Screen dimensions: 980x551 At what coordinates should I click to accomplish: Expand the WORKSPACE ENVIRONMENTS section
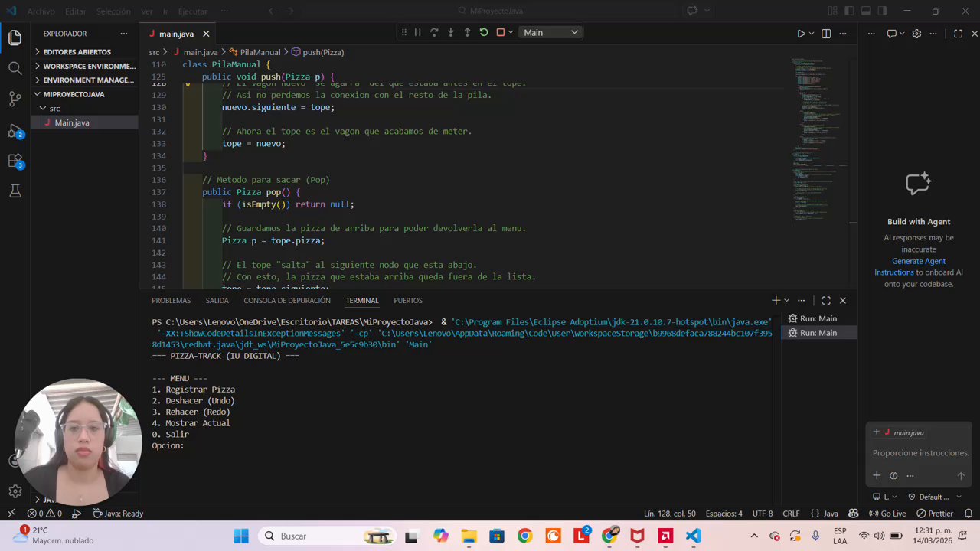(84, 66)
